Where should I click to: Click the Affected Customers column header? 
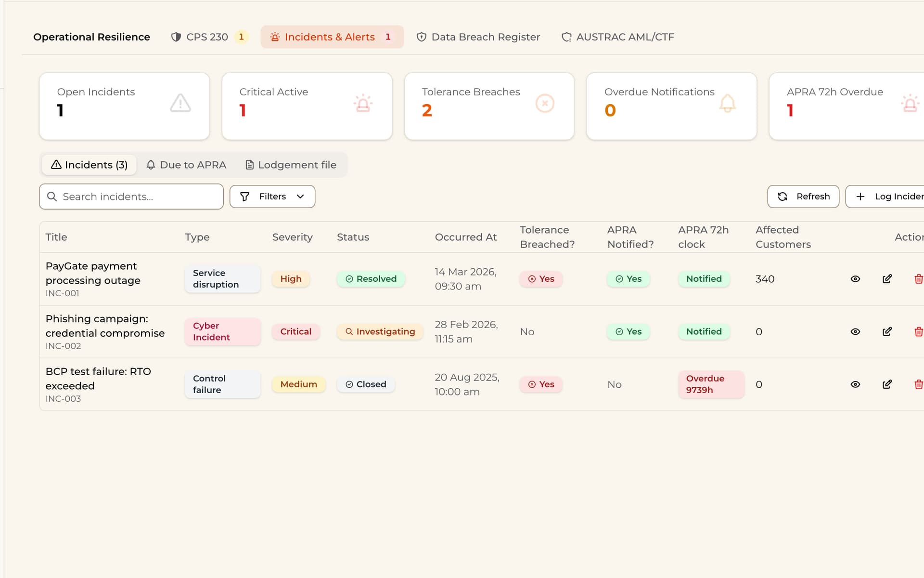(x=783, y=237)
